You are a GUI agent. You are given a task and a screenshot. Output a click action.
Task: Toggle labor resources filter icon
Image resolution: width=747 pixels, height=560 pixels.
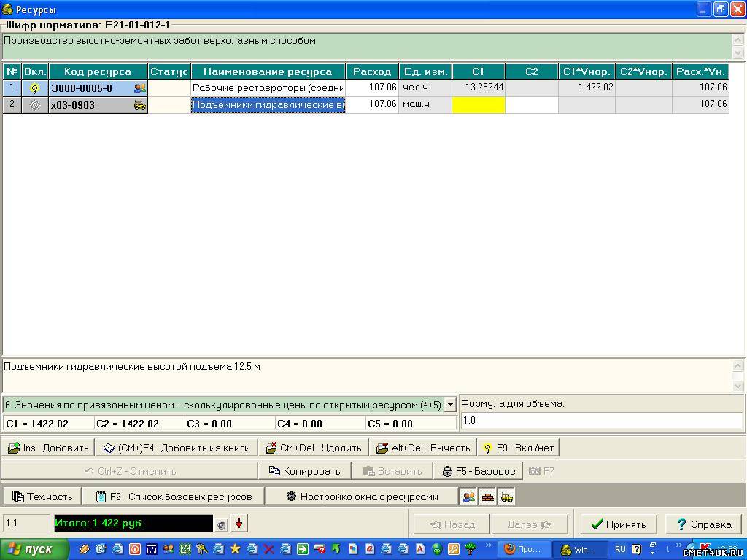click(469, 497)
